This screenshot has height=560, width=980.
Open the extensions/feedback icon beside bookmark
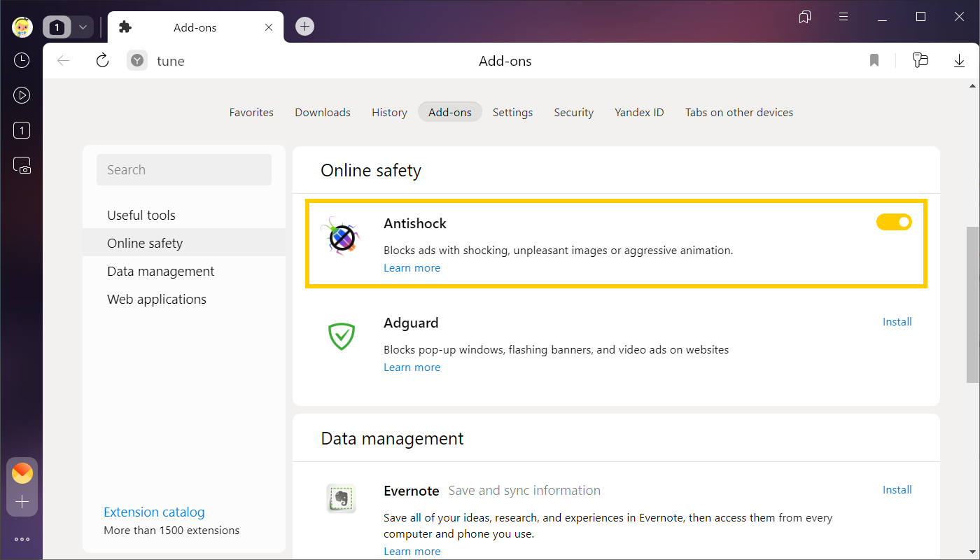(920, 61)
